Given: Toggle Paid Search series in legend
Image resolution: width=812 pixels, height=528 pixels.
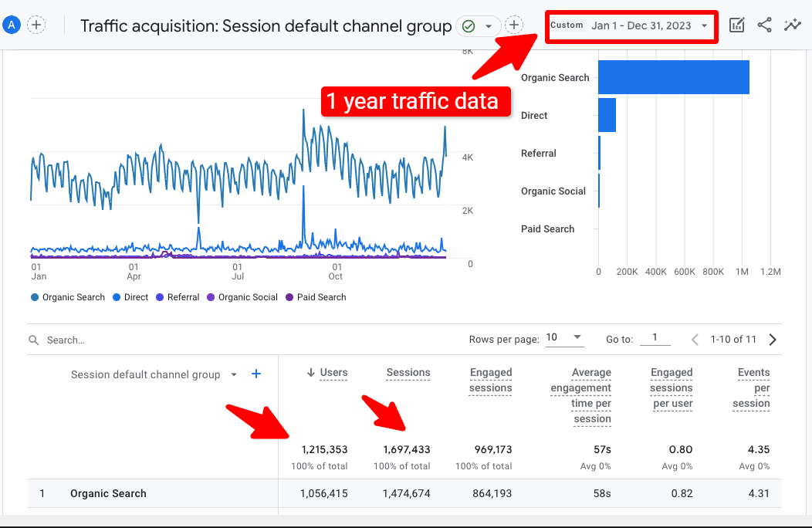Looking at the screenshot, I should tap(316, 297).
